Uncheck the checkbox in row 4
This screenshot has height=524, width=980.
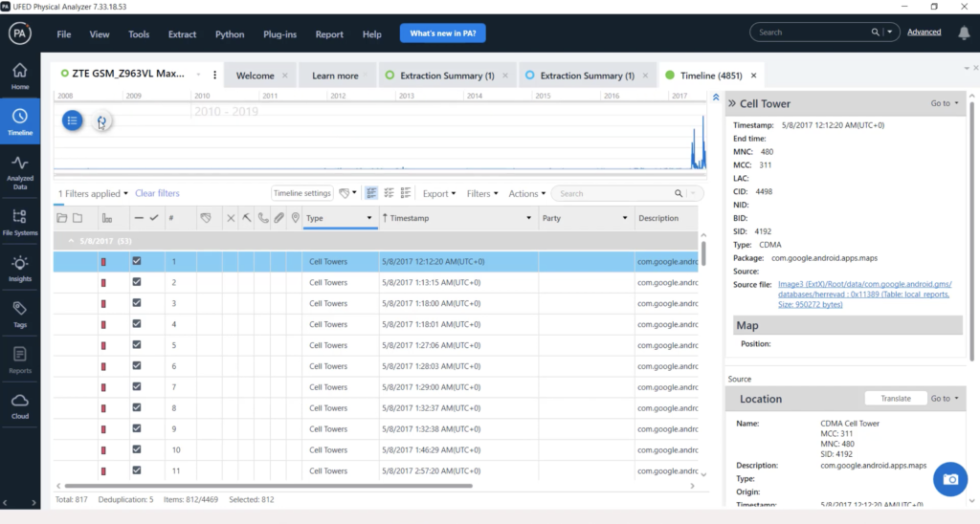[x=136, y=323]
